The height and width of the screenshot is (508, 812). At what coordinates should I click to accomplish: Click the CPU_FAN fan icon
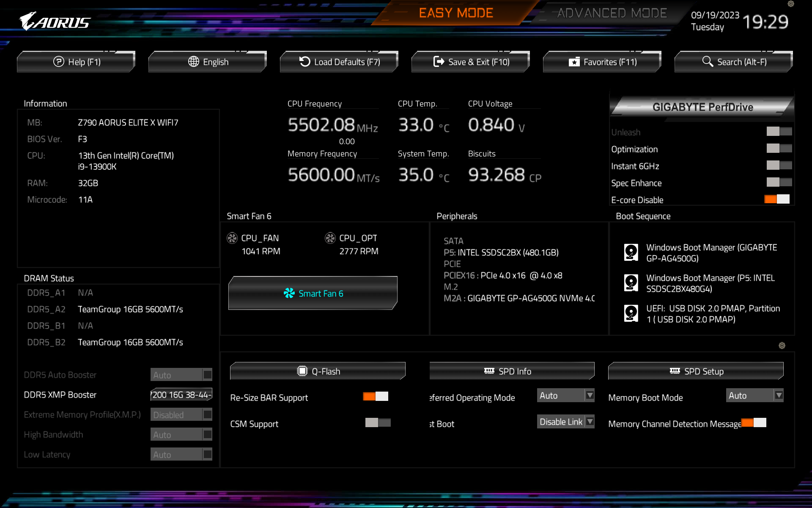(x=232, y=238)
